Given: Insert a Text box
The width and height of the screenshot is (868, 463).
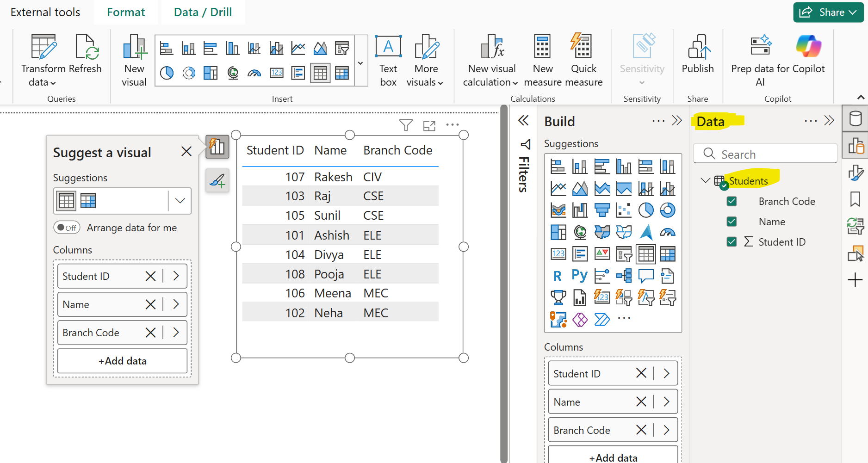Looking at the screenshot, I should 388,60.
